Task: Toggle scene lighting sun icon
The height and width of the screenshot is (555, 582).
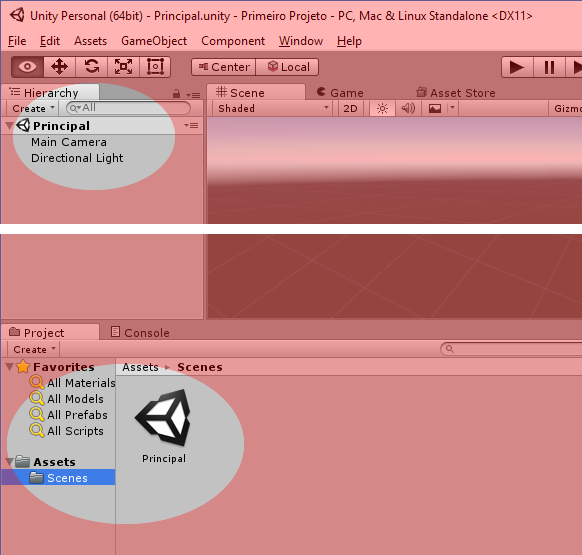Action: pyautogui.click(x=382, y=108)
